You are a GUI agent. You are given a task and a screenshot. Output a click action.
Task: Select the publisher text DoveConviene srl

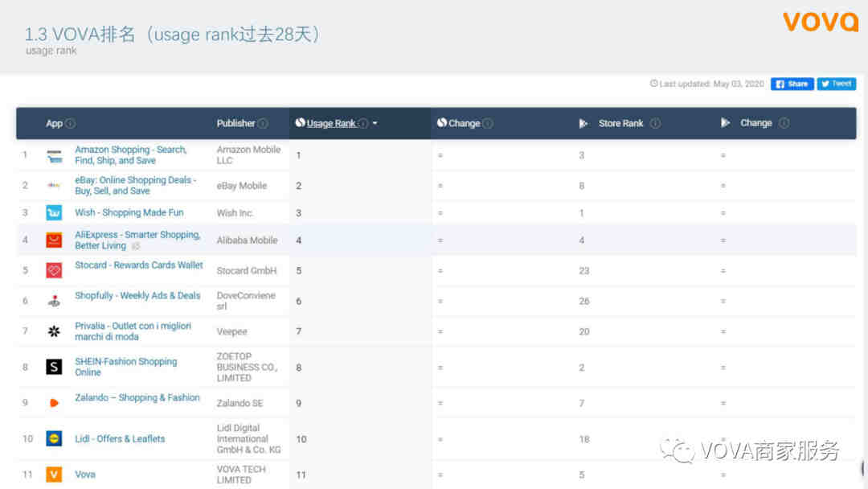tap(246, 301)
